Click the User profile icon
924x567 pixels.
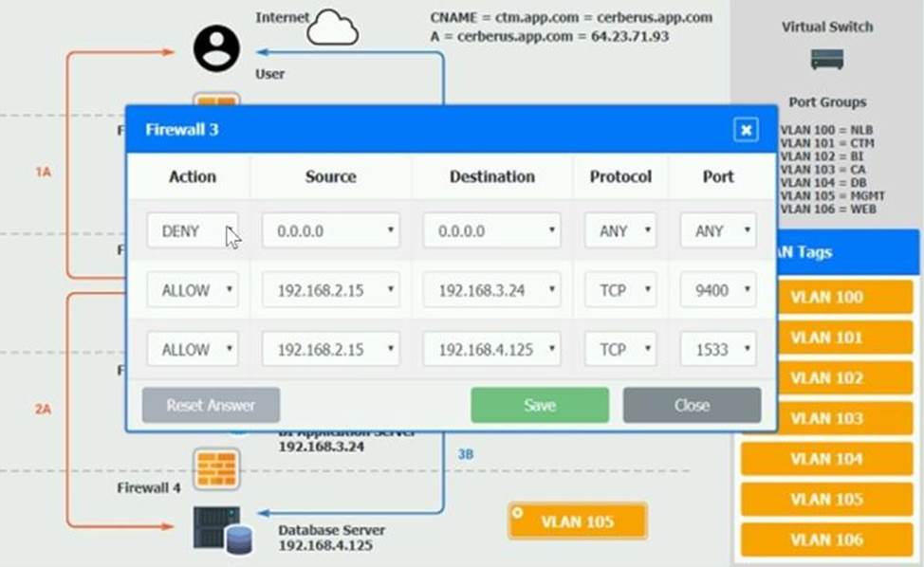tap(216, 48)
